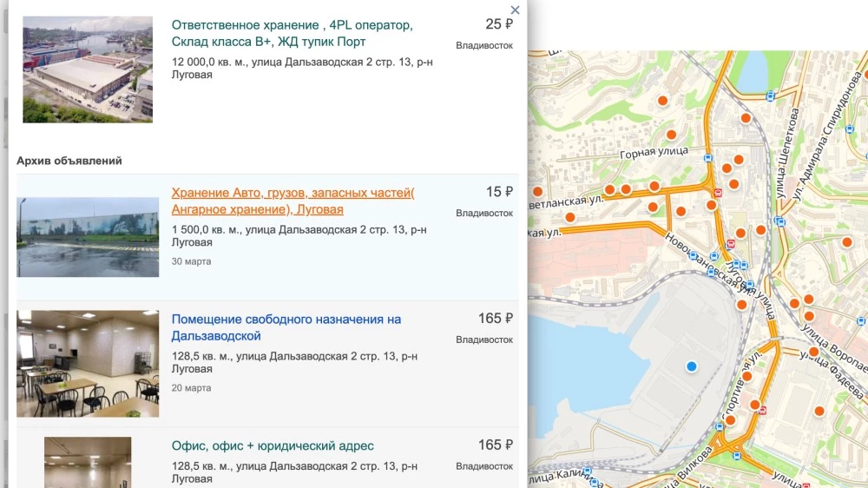Click the bus stop icon beside the pond

tap(770, 97)
